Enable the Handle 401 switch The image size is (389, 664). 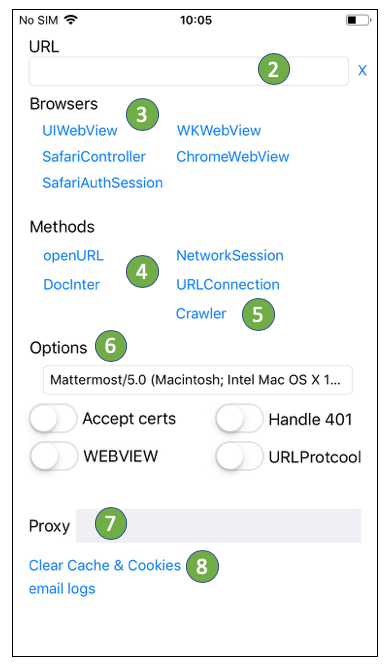point(240,418)
